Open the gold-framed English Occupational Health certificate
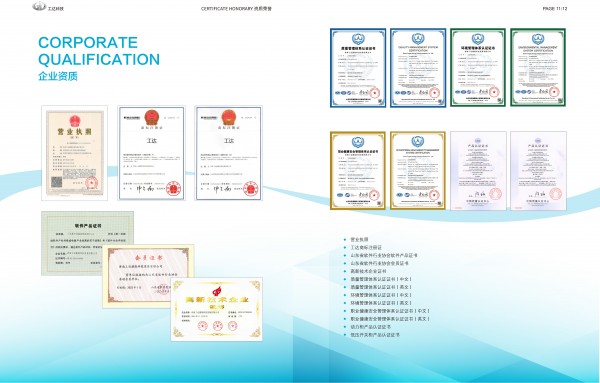The width and height of the screenshot is (600, 383). pos(418,171)
